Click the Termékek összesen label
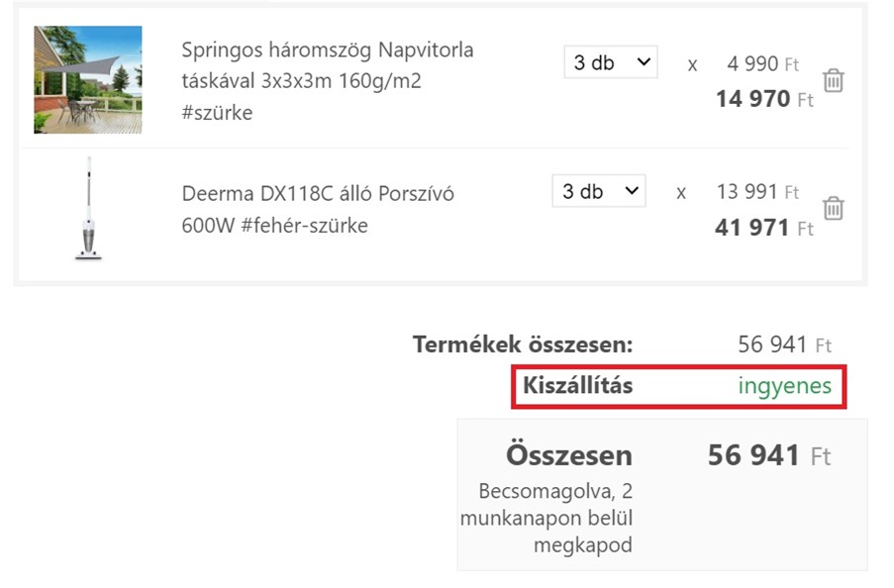894x588 pixels. (x=523, y=344)
